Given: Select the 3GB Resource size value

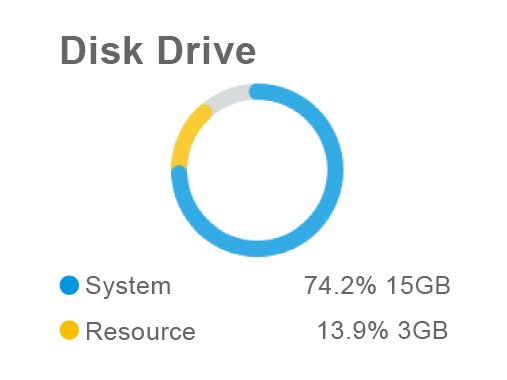Looking at the screenshot, I should point(423,330).
